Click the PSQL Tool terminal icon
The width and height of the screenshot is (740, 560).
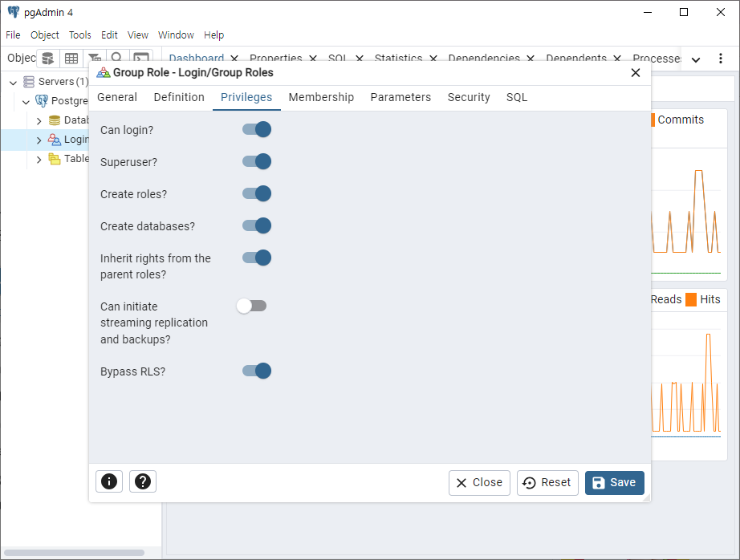pyautogui.click(x=141, y=59)
